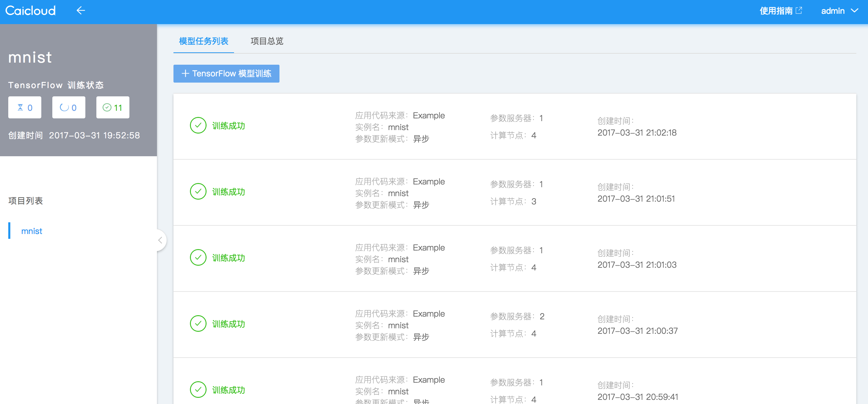The height and width of the screenshot is (404, 868).
Task: Click the pending hourglass status counter
Action: pyautogui.click(x=25, y=108)
